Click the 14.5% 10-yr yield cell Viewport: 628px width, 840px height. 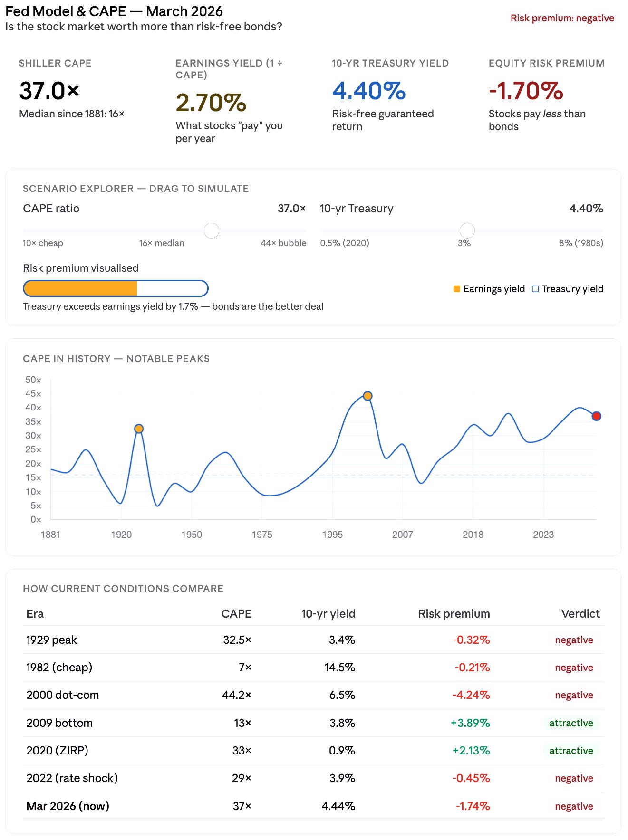(340, 667)
